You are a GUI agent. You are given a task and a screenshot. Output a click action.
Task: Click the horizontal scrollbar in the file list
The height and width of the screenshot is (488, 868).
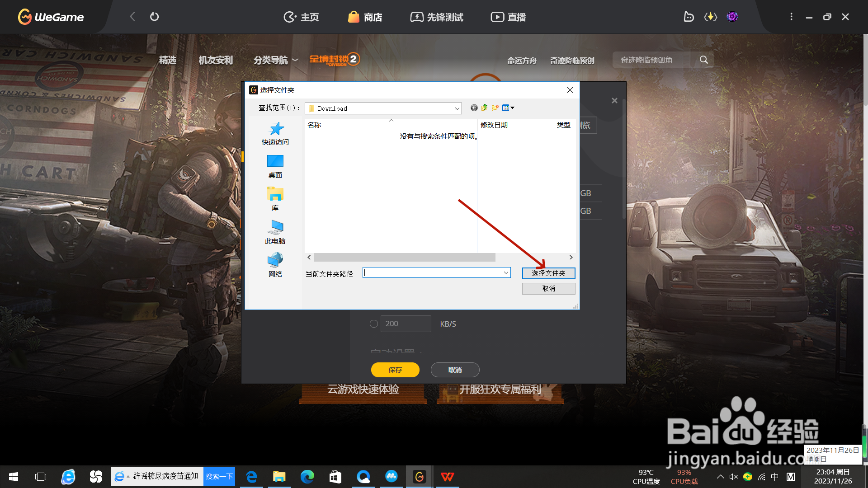click(x=405, y=257)
